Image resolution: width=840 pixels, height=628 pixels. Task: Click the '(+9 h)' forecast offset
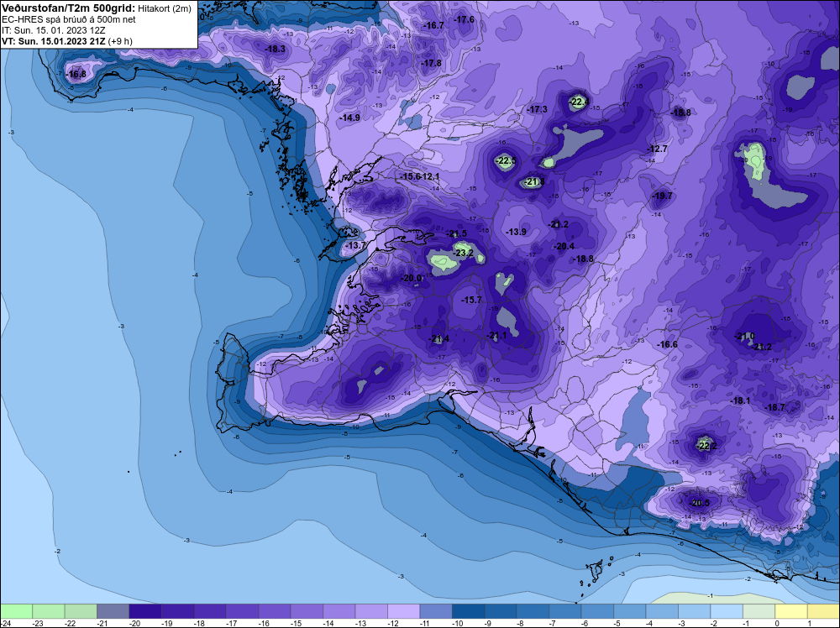pos(120,41)
